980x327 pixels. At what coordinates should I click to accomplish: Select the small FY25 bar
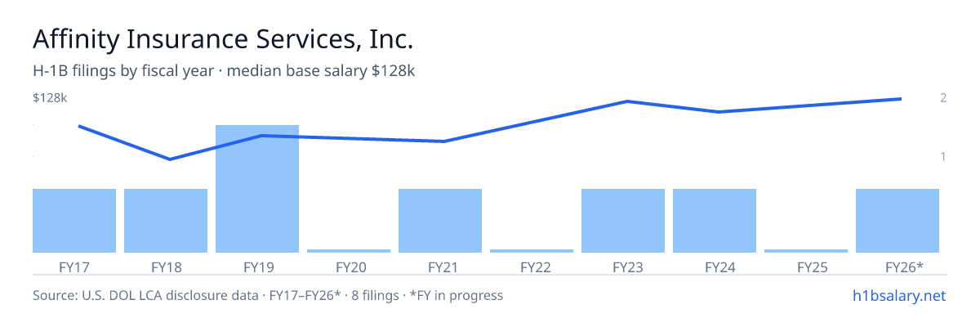(x=806, y=251)
